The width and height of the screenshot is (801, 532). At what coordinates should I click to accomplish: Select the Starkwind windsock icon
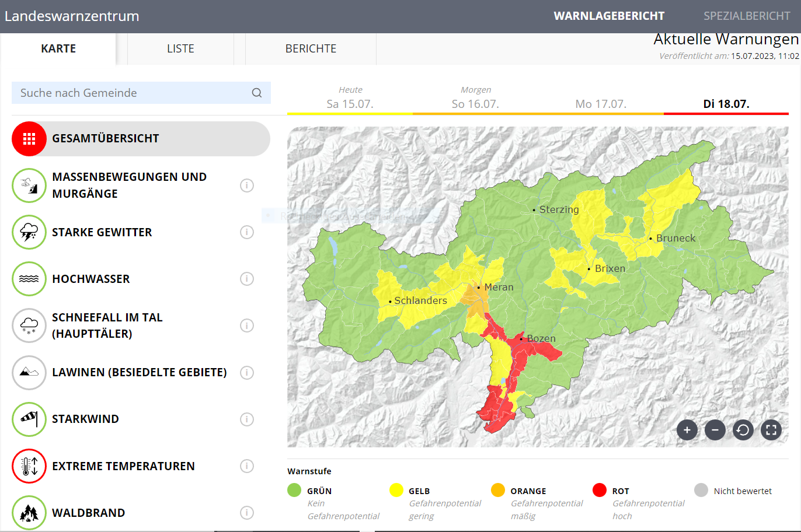(x=29, y=419)
